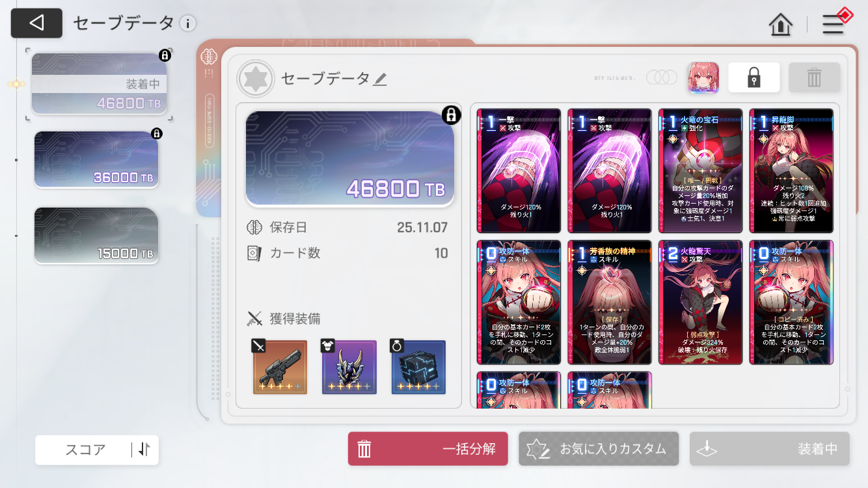868x488 pixels.
Task: Click the お気に入りカスタム button
Action: click(599, 449)
